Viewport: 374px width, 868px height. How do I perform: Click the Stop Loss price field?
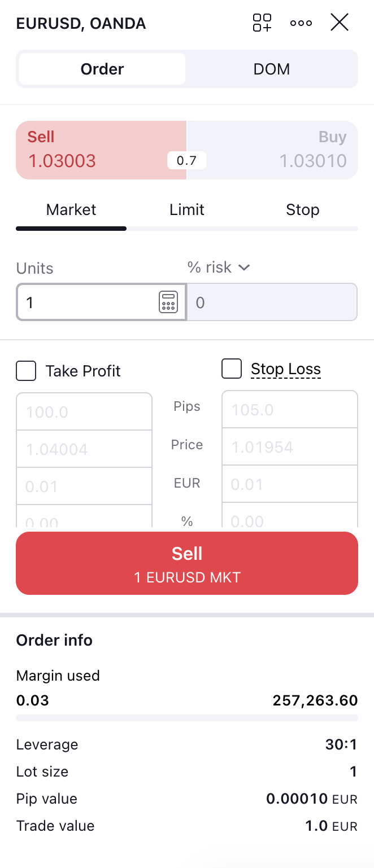click(290, 447)
